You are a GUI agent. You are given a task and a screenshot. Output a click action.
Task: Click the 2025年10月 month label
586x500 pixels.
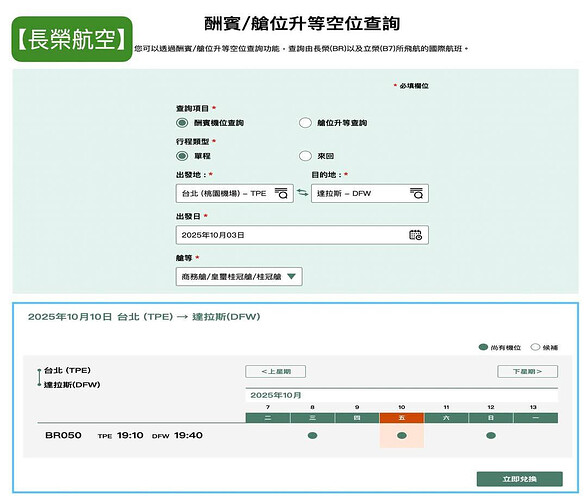276,395
